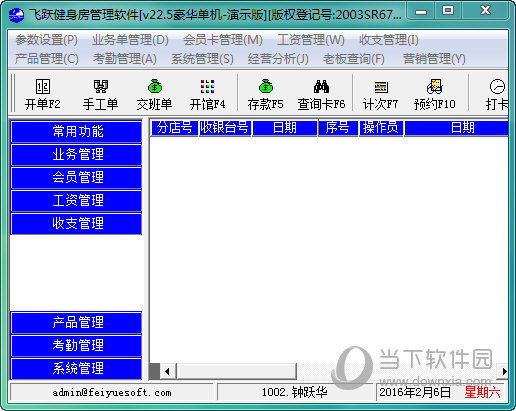Click the 序号 column header
The height and width of the screenshot is (411, 516).
(x=338, y=128)
